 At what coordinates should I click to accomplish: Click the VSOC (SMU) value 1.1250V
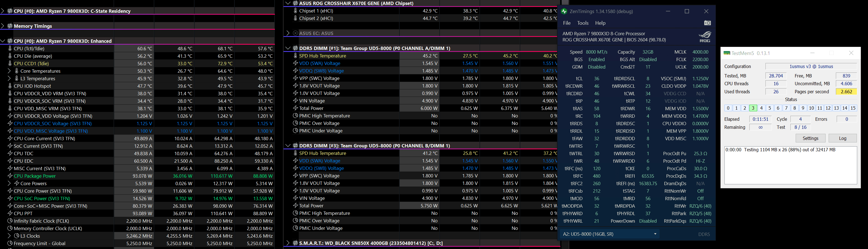point(700,79)
